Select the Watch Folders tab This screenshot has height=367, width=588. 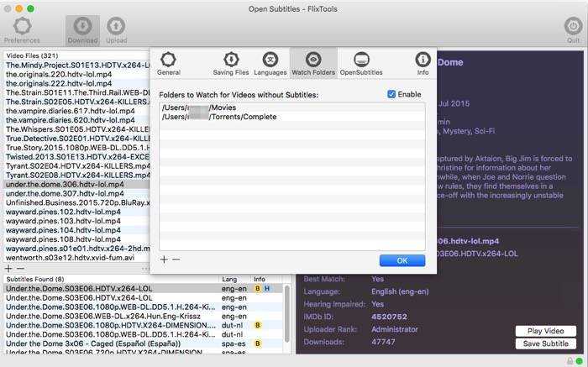313,63
